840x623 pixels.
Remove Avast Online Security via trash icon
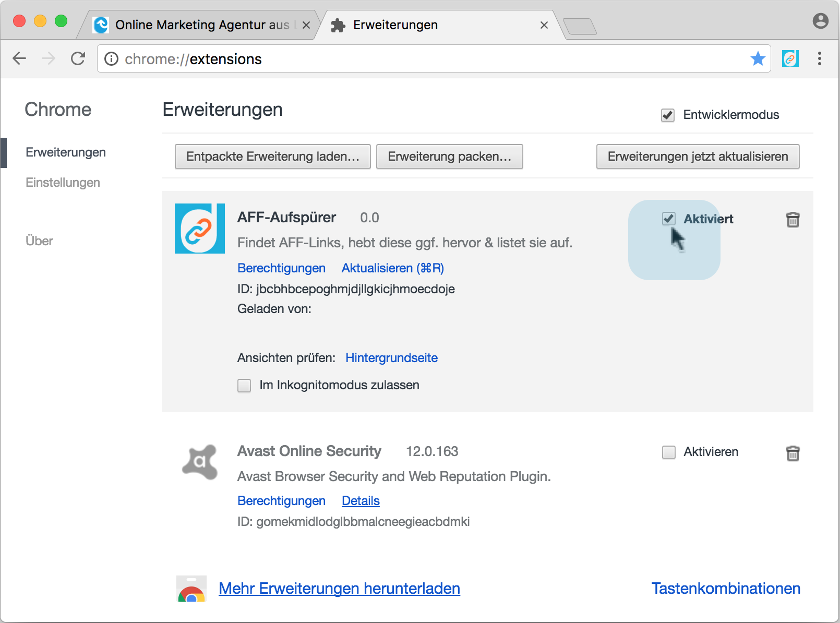point(793,453)
